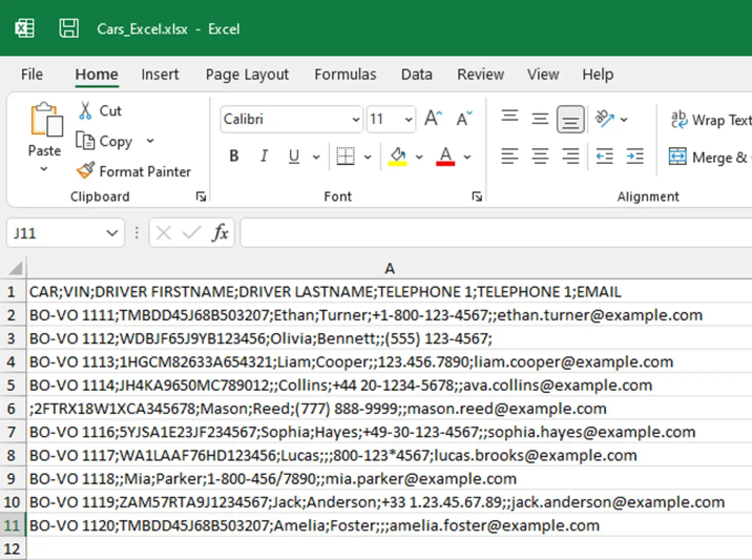Apply red font color A

click(445, 156)
